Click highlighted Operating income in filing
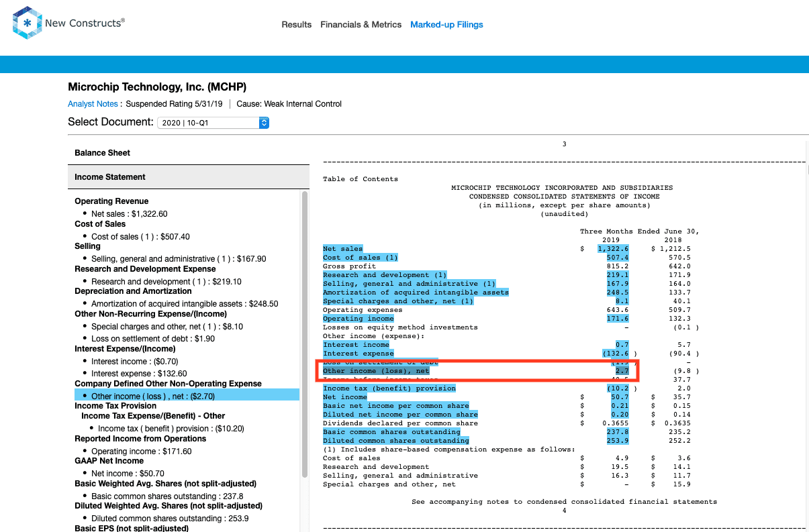The height and width of the screenshot is (532, 809). (x=359, y=319)
